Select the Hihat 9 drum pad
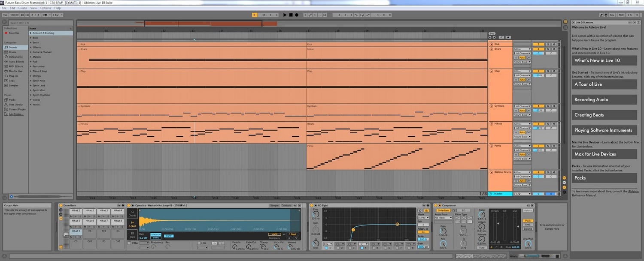This screenshot has height=261, width=644. 76,231
